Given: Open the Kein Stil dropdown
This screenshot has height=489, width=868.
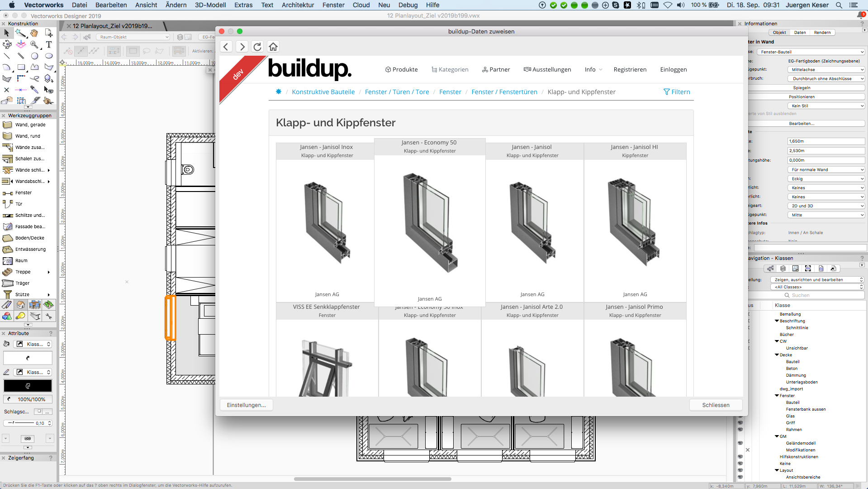Looking at the screenshot, I should pyautogui.click(x=826, y=106).
